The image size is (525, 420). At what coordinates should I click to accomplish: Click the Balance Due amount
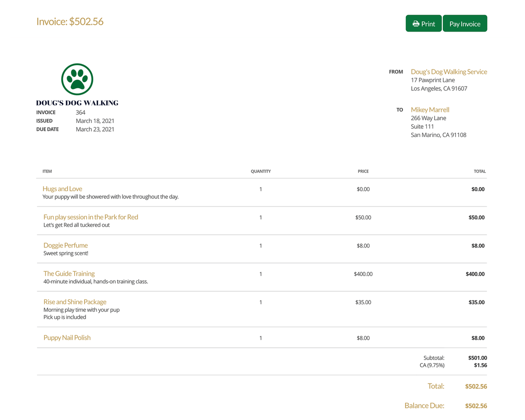pos(475,405)
